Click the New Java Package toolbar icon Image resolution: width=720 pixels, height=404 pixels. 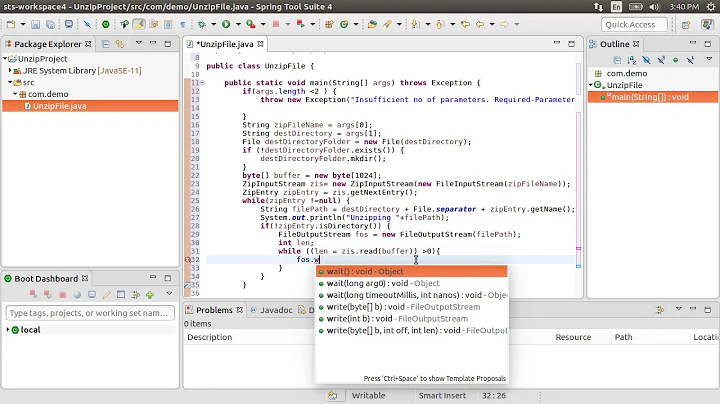coord(329,24)
